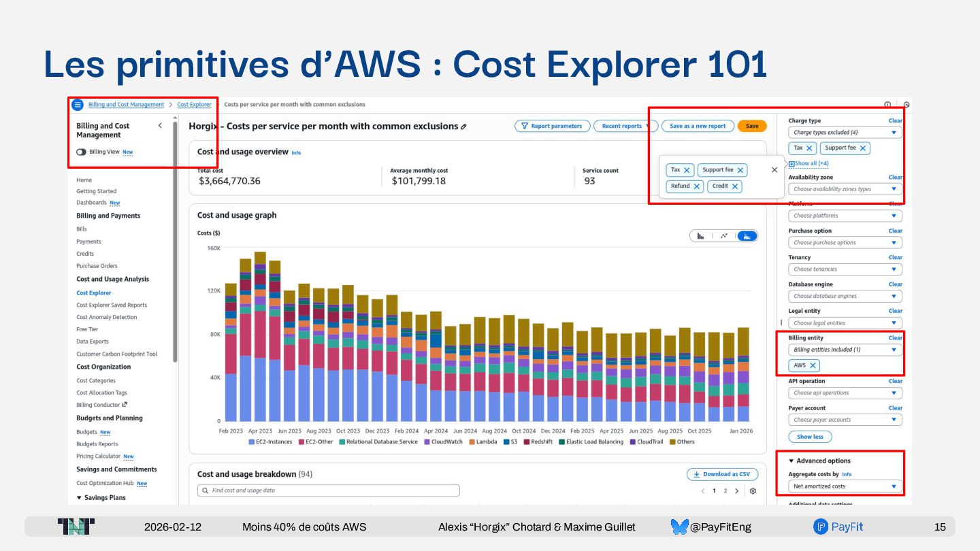The height and width of the screenshot is (551, 980).
Task: Click the Download as CSV button
Action: pyautogui.click(x=722, y=474)
